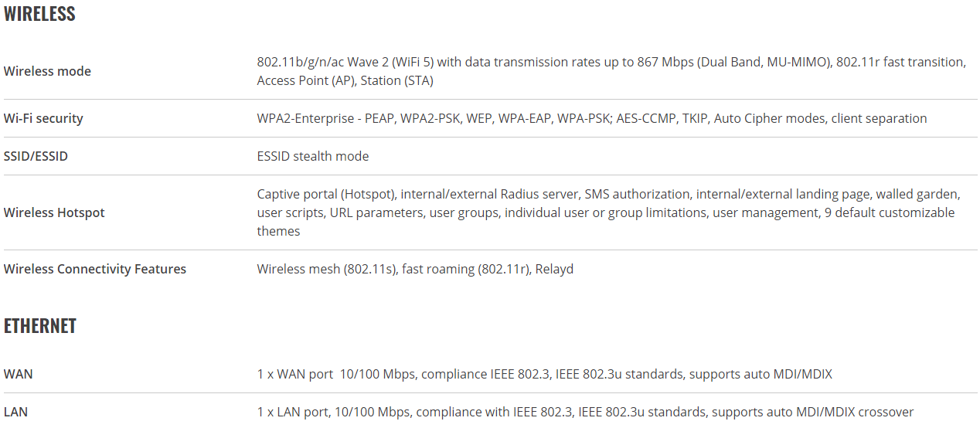This screenshot has width=980, height=428.
Task: Click the Wireless Hotspot row label
Action: [54, 212]
